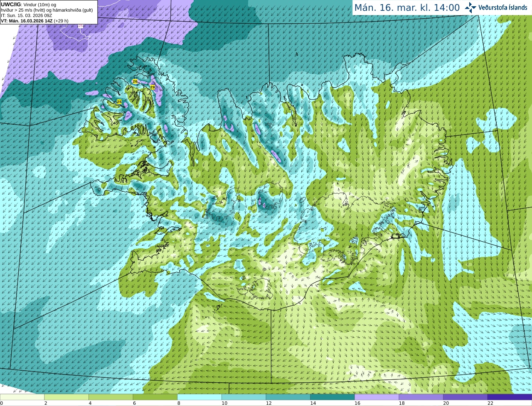Click the 8–10 m/s light cyan swatch

point(199,397)
